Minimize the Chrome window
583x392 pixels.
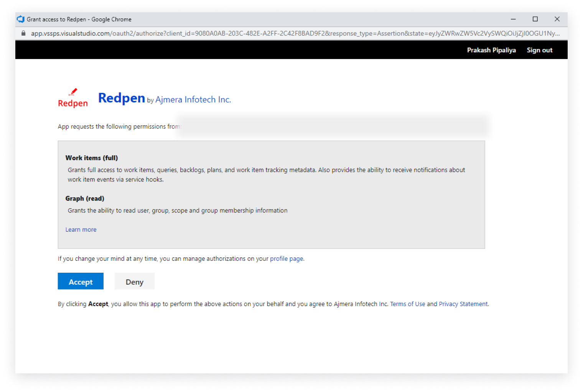[513, 19]
